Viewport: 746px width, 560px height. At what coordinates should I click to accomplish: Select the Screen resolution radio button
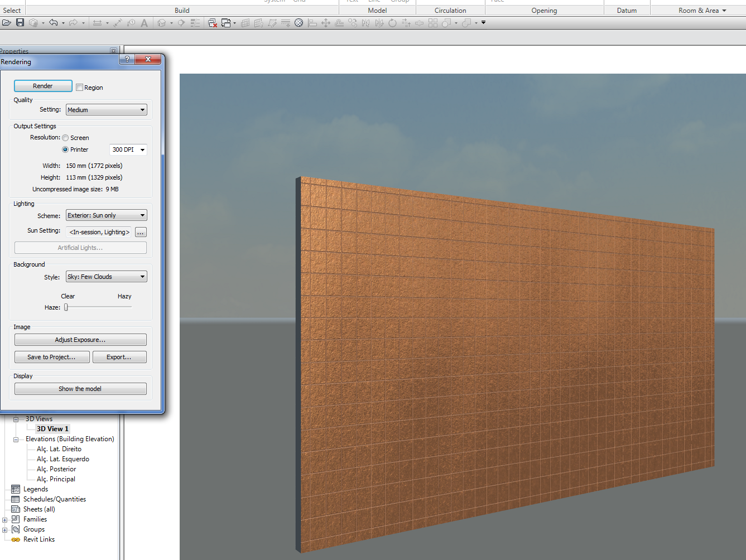[x=65, y=138]
